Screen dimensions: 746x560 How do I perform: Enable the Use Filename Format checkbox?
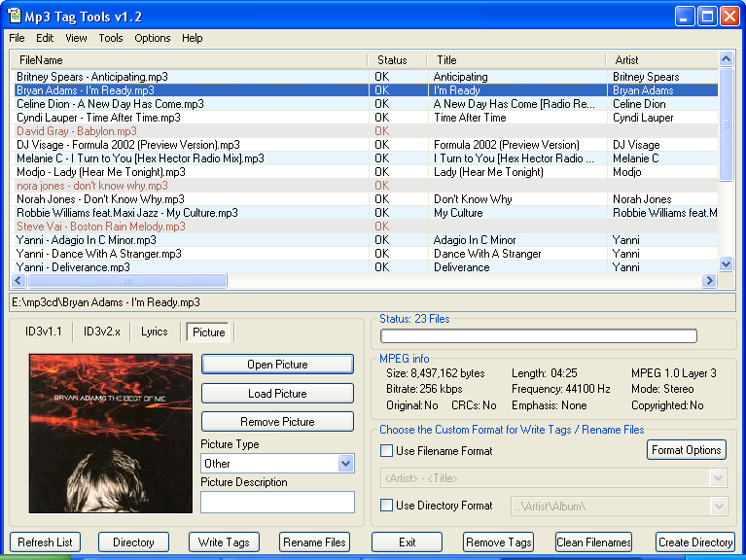click(x=386, y=451)
